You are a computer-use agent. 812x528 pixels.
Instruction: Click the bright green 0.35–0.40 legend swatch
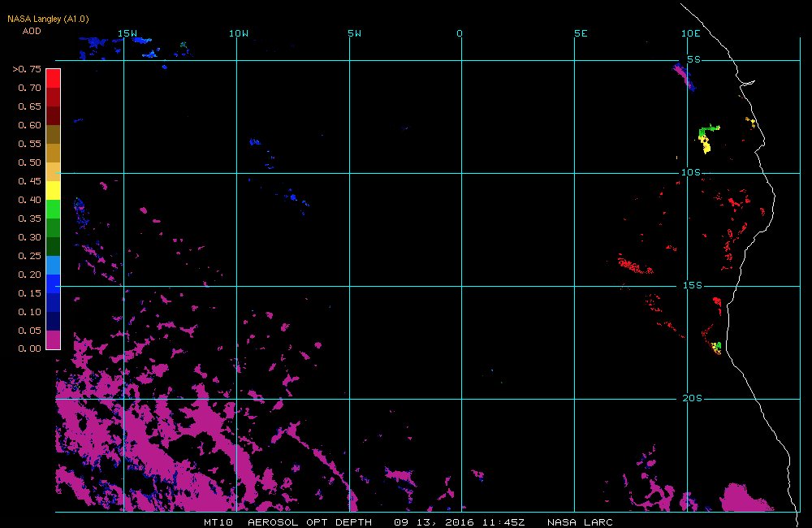pyautogui.click(x=54, y=209)
